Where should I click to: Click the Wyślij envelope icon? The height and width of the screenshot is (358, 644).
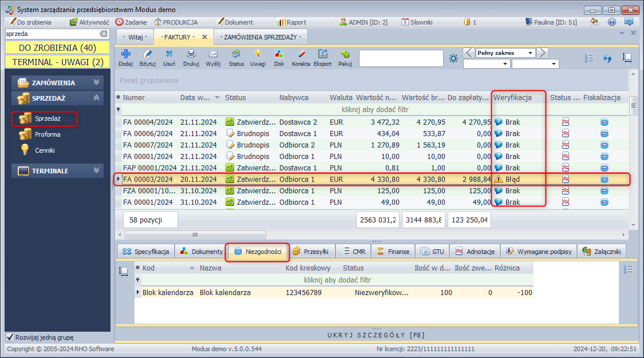(213, 54)
